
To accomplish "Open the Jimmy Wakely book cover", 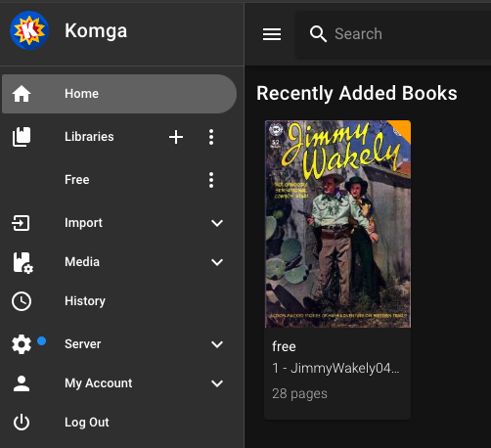I will [337, 224].
